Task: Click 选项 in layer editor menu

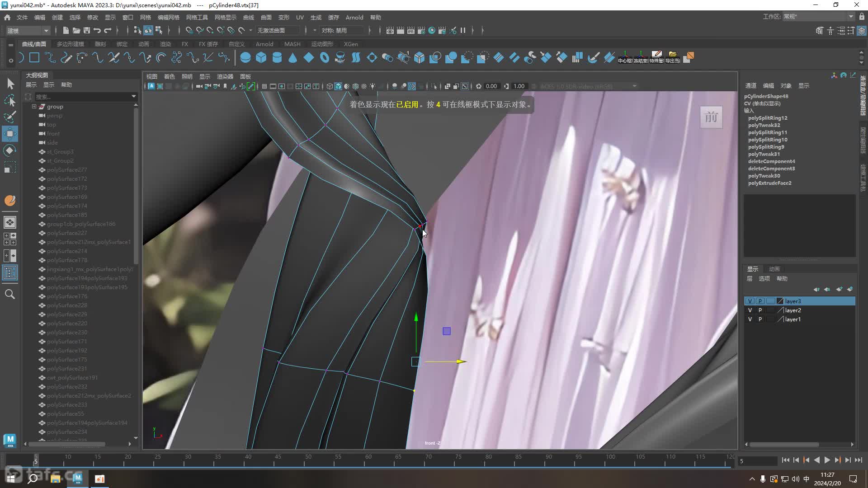Action: tap(764, 278)
